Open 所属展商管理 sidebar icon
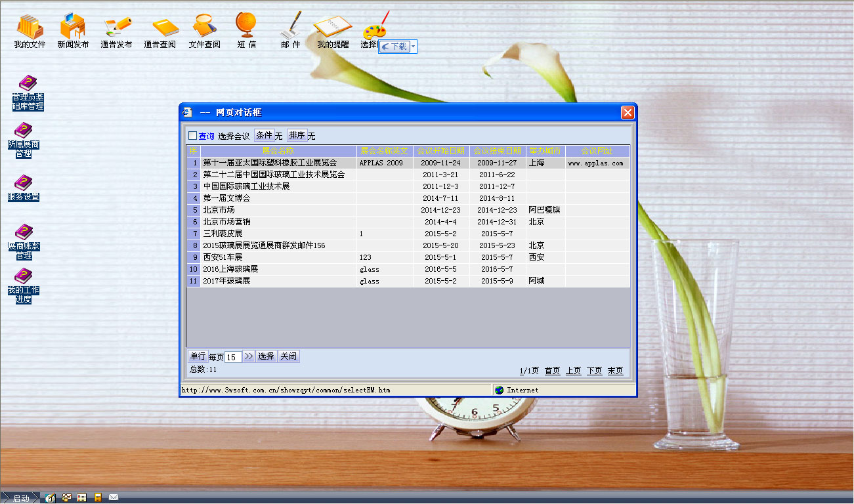This screenshot has width=854, height=504. (x=24, y=140)
